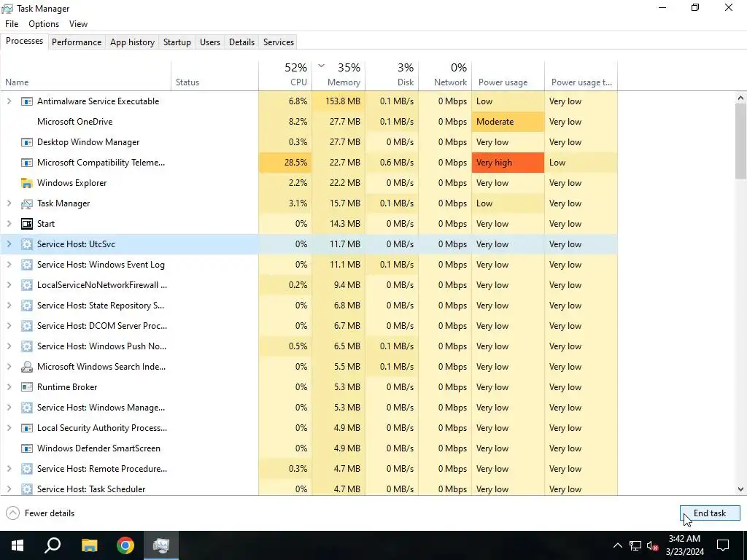Image resolution: width=747 pixels, height=560 pixels.
Task: Click the Task Manager process row icon
Action: click(27, 204)
